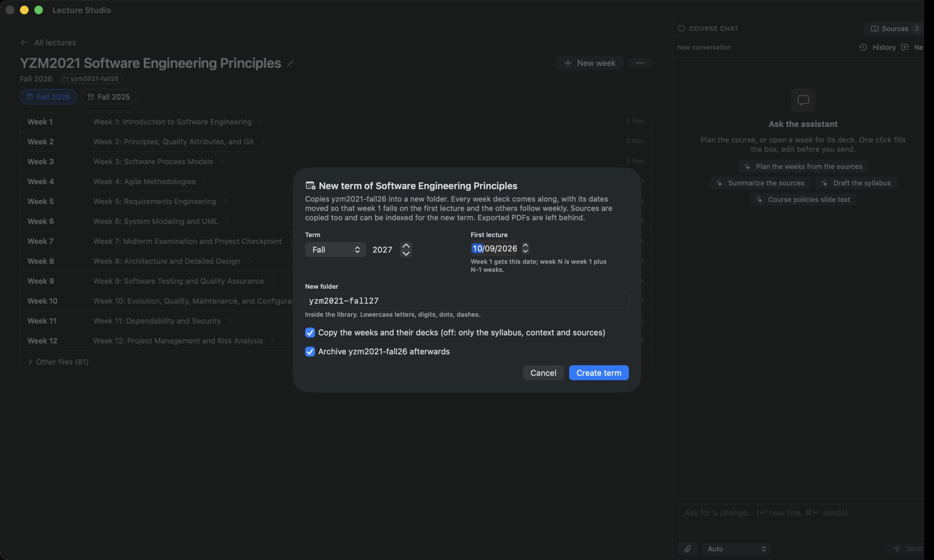Uncheck Copy the weeks and their decks
This screenshot has height=560, width=934.
click(x=310, y=333)
